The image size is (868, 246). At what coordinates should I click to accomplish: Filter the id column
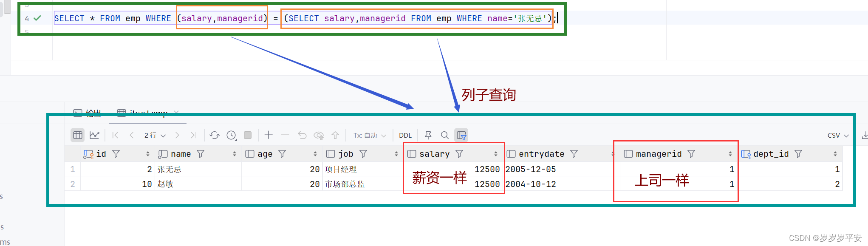click(x=116, y=154)
